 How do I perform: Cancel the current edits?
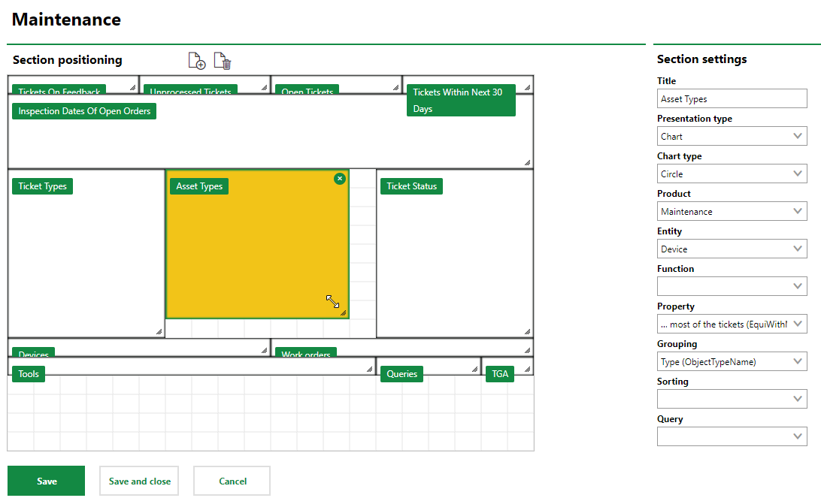click(232, 481)
